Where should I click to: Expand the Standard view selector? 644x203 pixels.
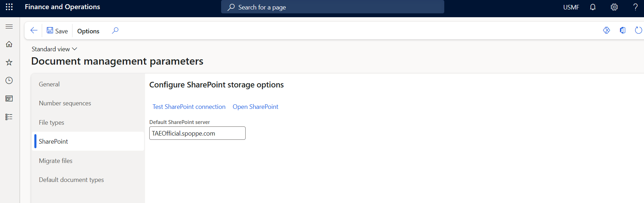coord(54,49)
